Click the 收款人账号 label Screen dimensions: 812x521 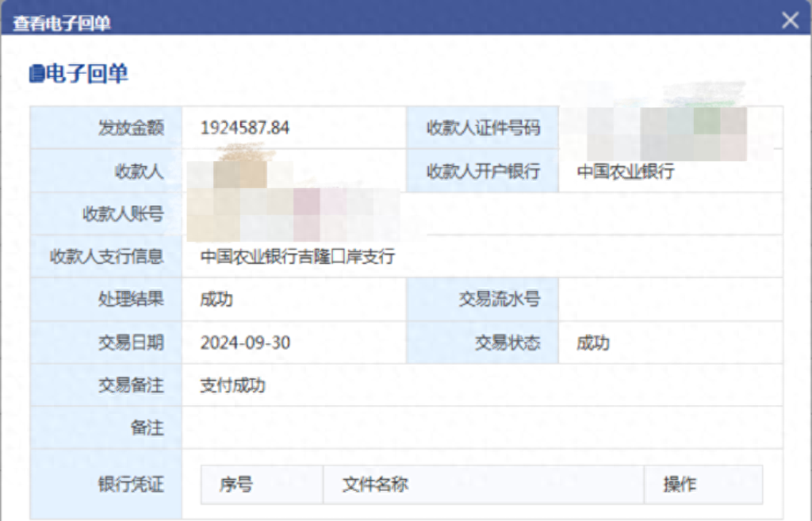[123, 213]
